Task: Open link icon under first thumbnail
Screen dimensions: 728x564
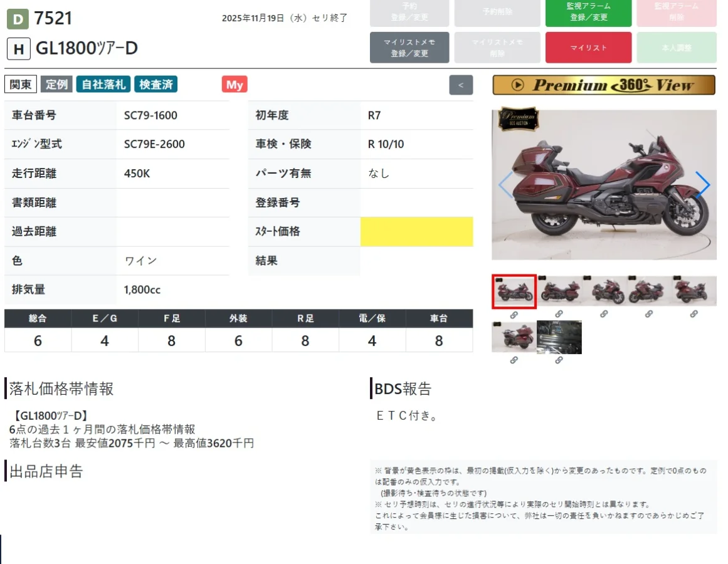Action: 514,315
